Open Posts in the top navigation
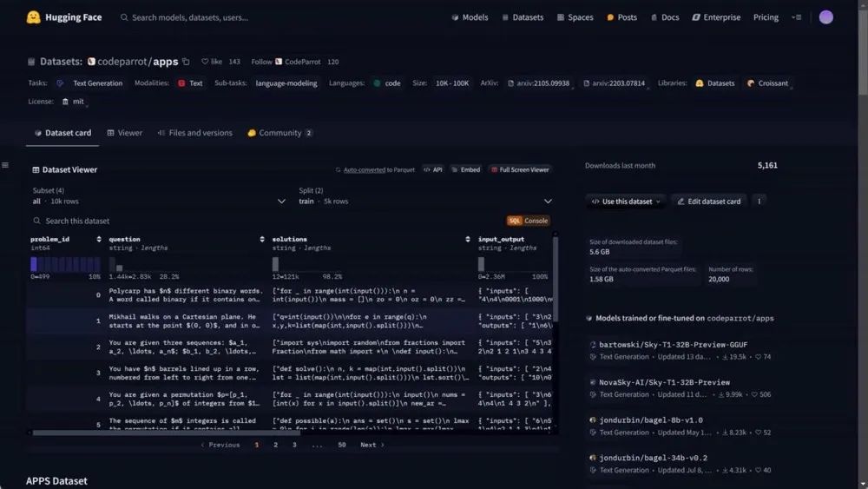868x489 pixels. click(x=621, y=17)
